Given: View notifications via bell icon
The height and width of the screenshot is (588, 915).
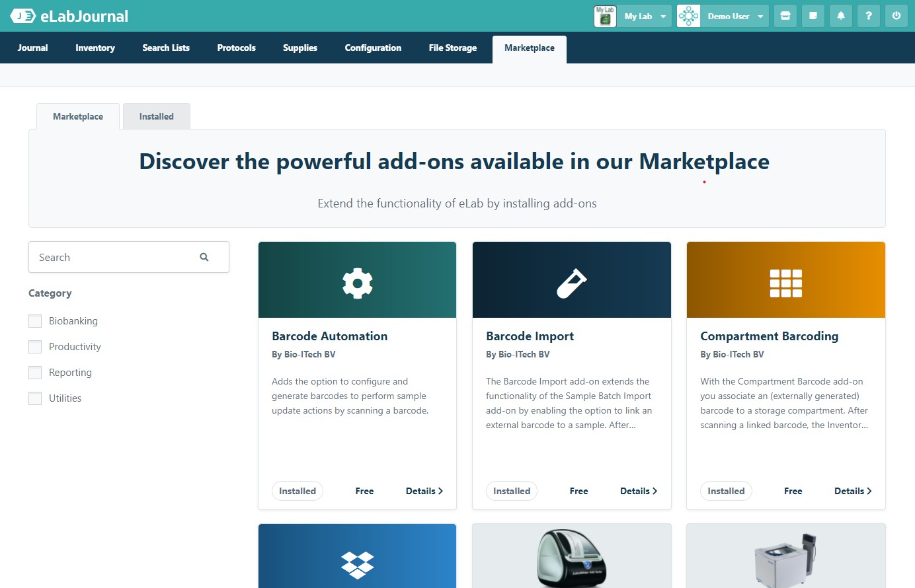Looking at the screenshot, I should (841, 16).
